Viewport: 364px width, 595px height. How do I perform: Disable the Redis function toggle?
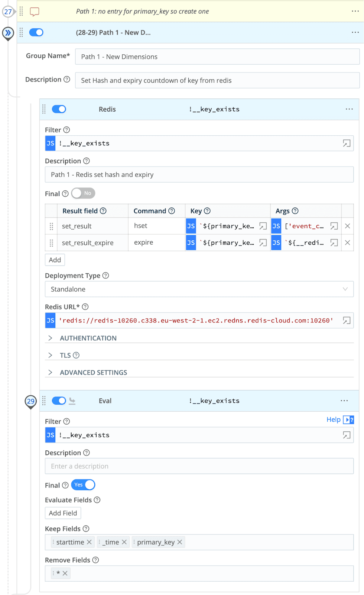59,109
